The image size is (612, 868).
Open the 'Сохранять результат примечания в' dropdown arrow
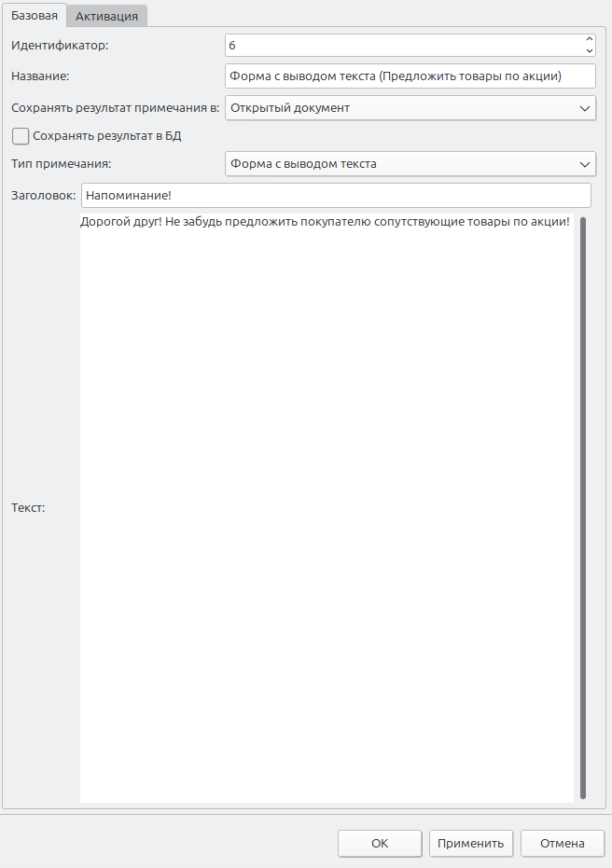point(585,108)
